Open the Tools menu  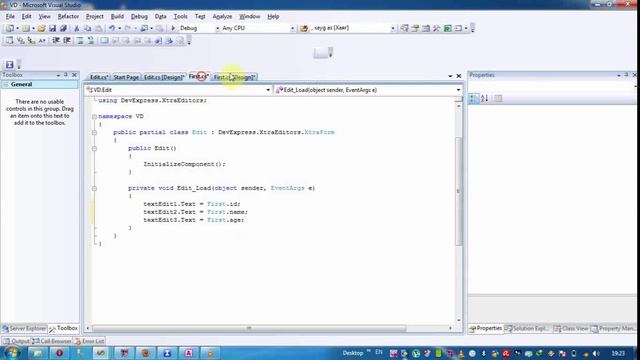click(180, 16)
